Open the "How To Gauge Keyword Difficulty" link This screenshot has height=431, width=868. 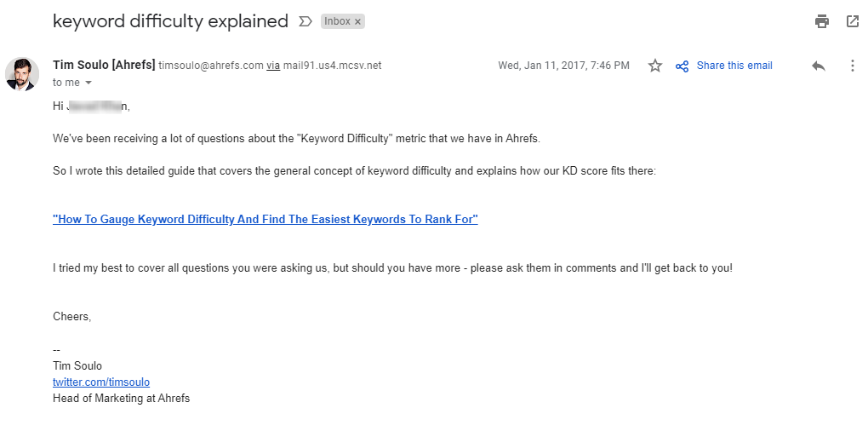(266, 220)
